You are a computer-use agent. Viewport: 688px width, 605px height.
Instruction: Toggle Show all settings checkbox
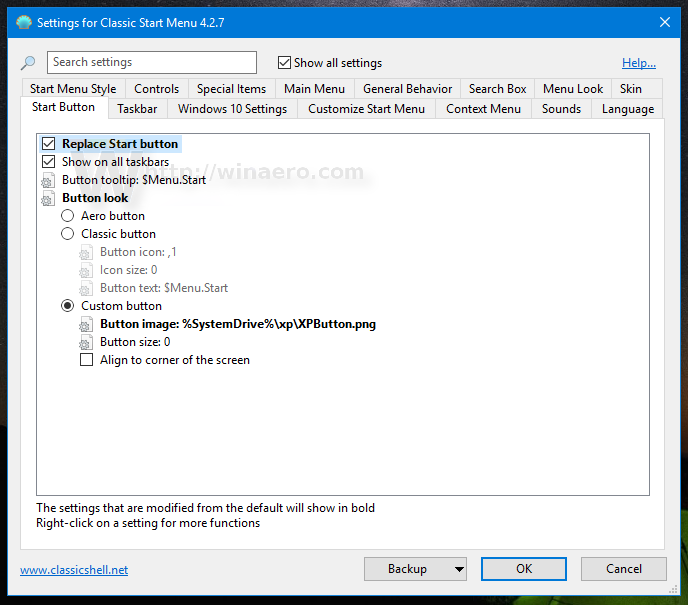[x=284, y=63]
